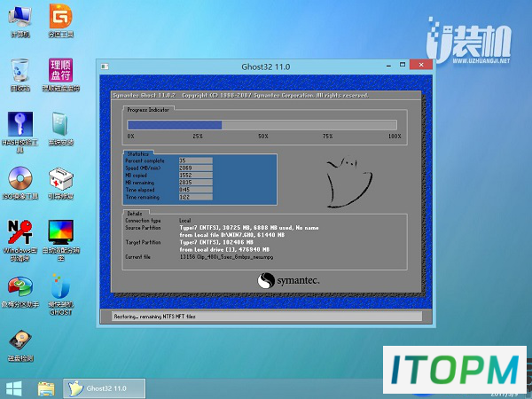Click the Current file name line
Screen dimensions: 532x399
(x=226, y=257)
